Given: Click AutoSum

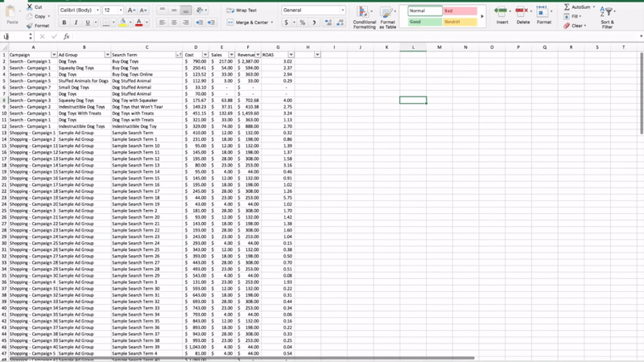Looking at the screenshot, I should pos(579,7).
